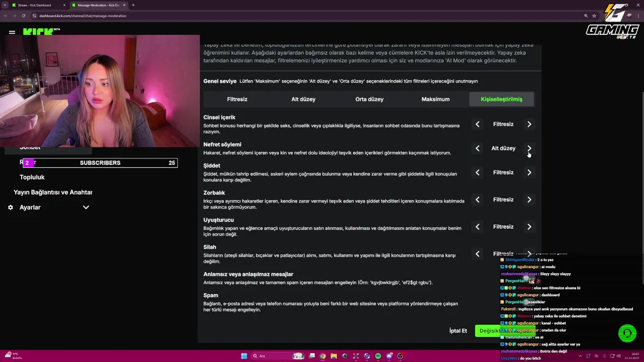Bookmark this page with the star icon
This screenshot has width=644, height=362.
[594, 16]
